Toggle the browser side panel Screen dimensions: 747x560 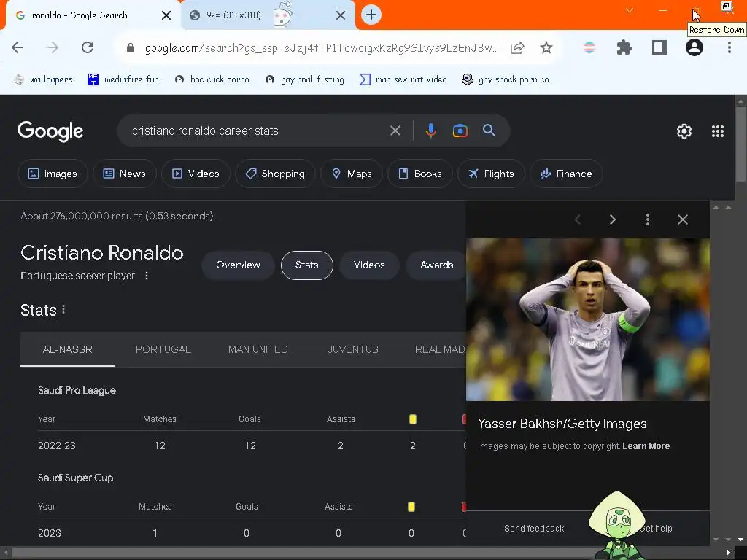tap(659, 47)
